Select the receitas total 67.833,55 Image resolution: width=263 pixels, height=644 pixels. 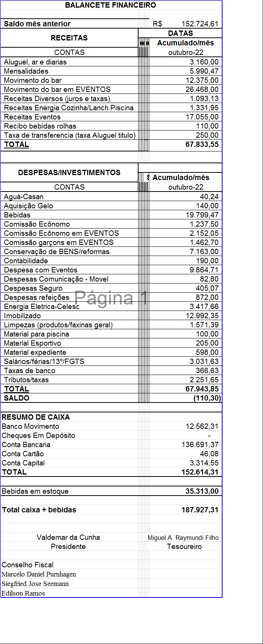pyautogui.click(x=202, y=144)
